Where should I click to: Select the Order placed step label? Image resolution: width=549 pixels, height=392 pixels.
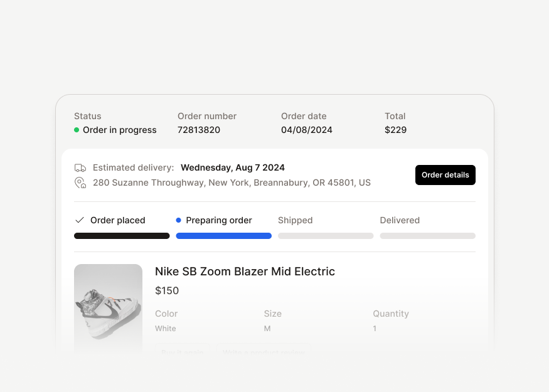[118, 220]
